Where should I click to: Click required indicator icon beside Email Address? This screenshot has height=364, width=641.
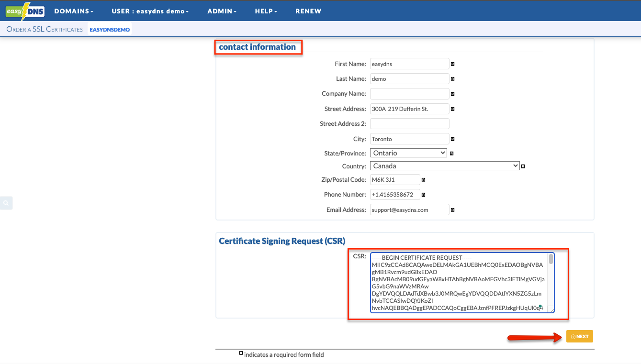coord(452,210)
